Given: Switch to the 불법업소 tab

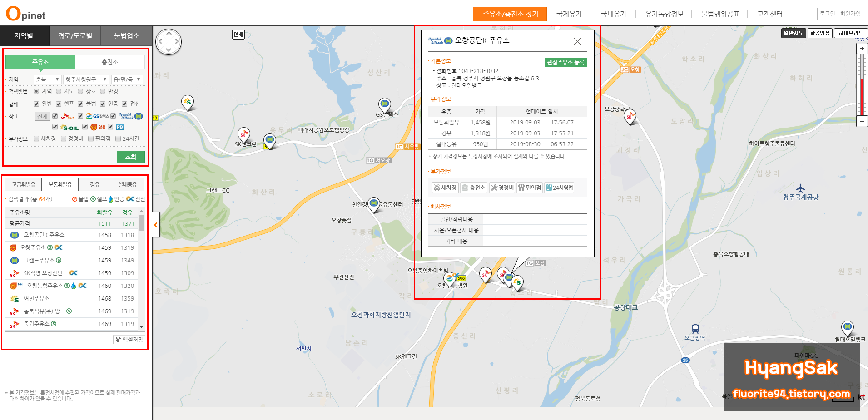Looking at the screenshot, I should (126, 36).
